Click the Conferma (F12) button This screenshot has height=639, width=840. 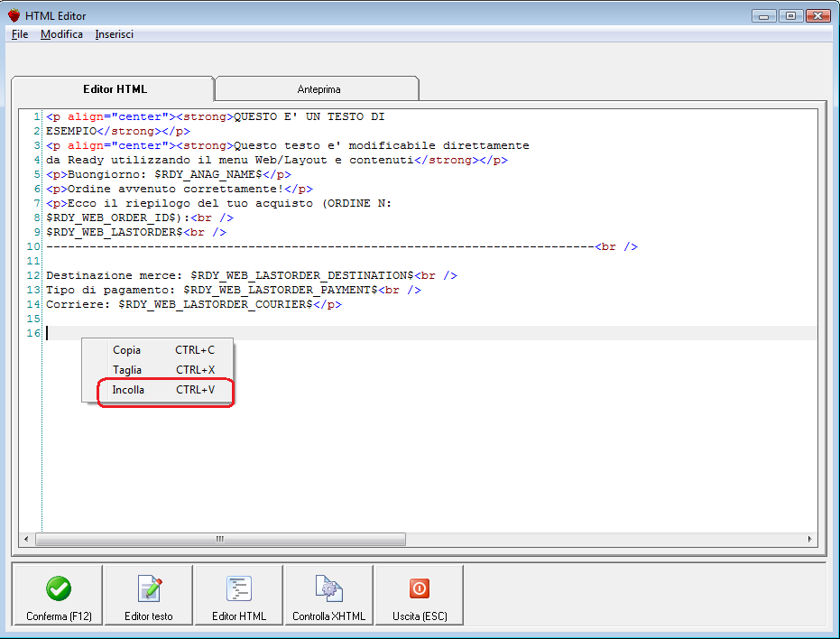point(58,596)
